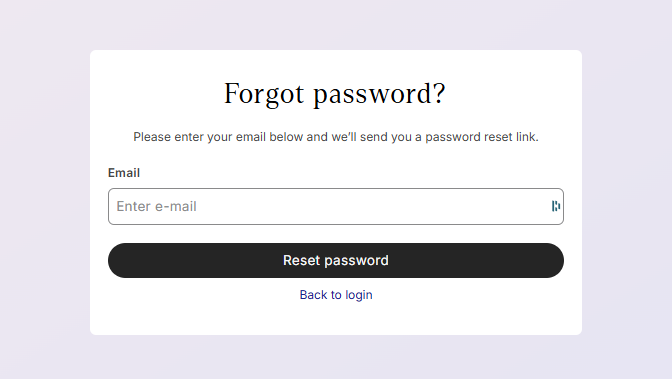Click the Email field label
672x379 pixels.
click(x=124, y=173)
